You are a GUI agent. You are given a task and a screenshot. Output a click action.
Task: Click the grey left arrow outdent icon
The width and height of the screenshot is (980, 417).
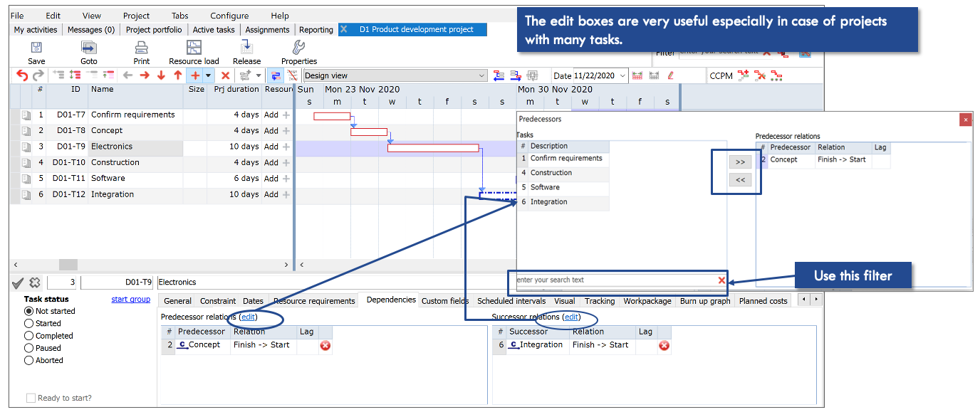128,75
